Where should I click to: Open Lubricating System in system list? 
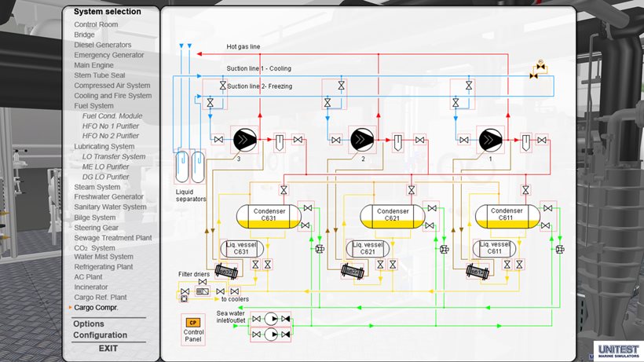tap(104, 147)
